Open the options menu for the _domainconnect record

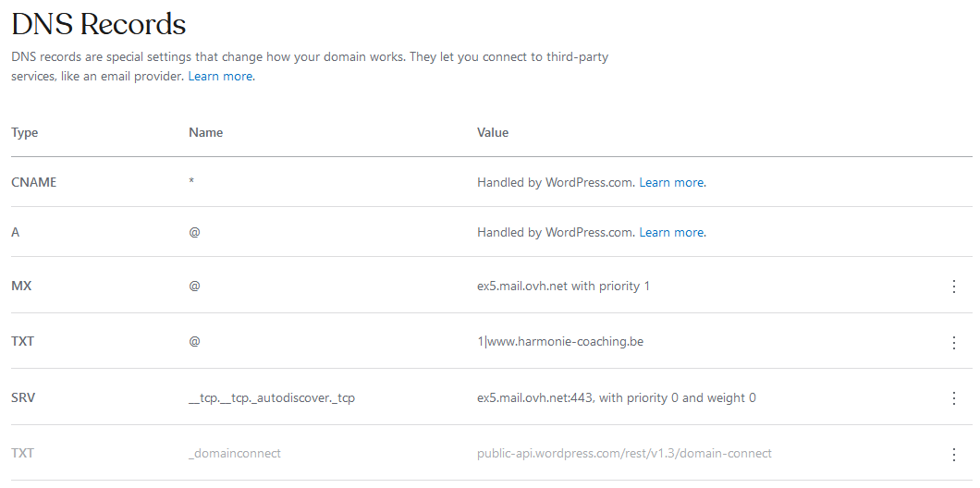pos(954,455)
